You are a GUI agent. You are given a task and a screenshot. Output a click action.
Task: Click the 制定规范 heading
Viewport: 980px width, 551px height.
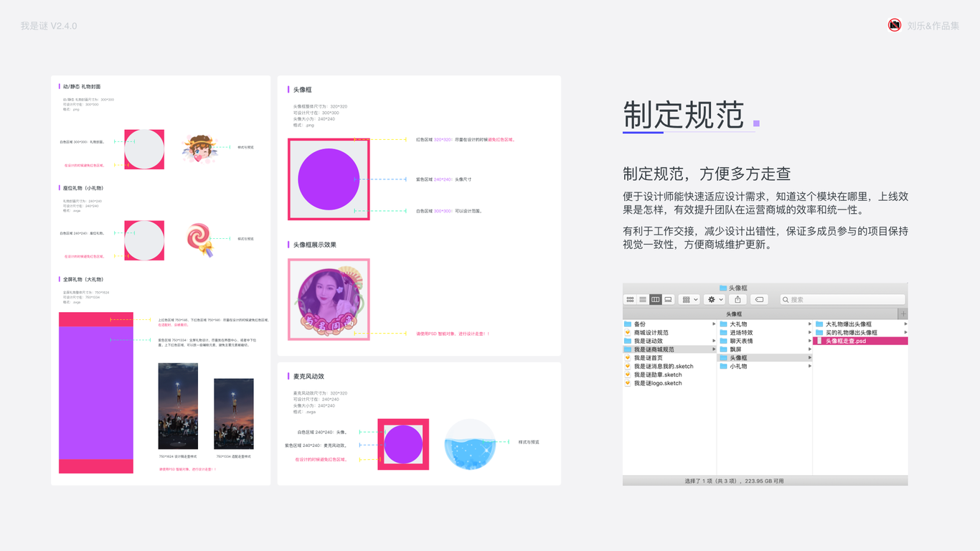[x=683, y=115]
